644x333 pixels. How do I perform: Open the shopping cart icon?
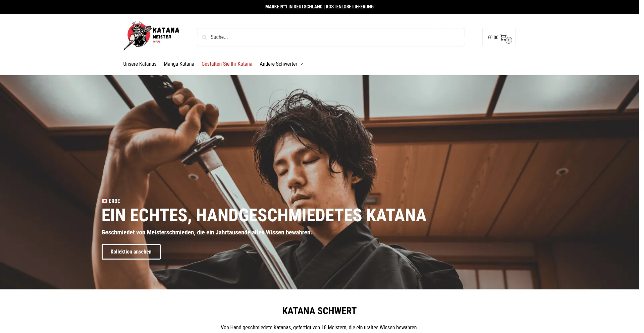tap(503, 38)
